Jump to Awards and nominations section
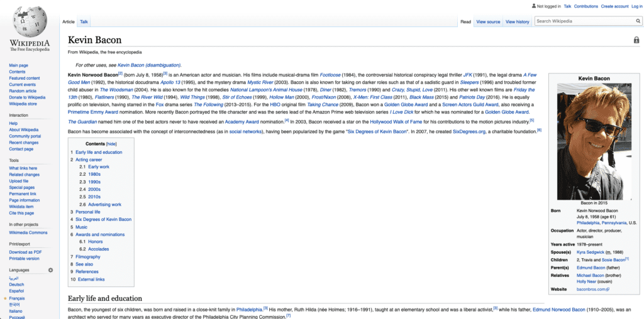The image size is (644, 319). [100, 234]
